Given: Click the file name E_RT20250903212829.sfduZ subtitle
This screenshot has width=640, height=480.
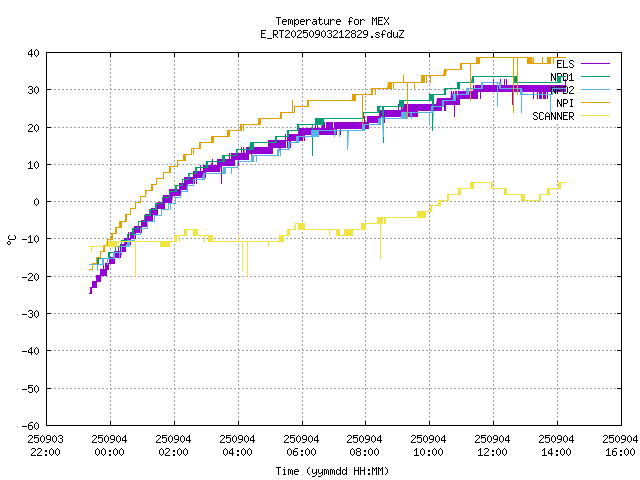Looking at the screenshot, I should [x=332, y=34].
